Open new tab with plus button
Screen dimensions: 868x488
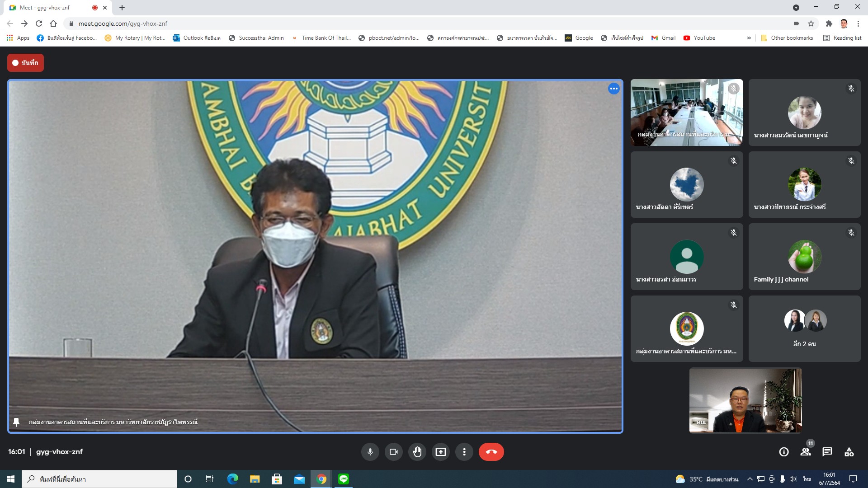click(x=122, y=8)
